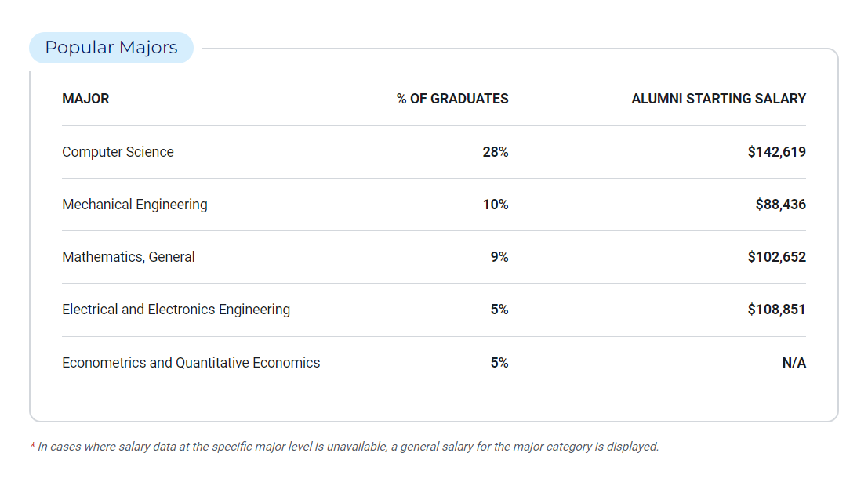The image size is (868, 478).
Task: Click the Popular Majors heading badge
Action: click(111, 48)
